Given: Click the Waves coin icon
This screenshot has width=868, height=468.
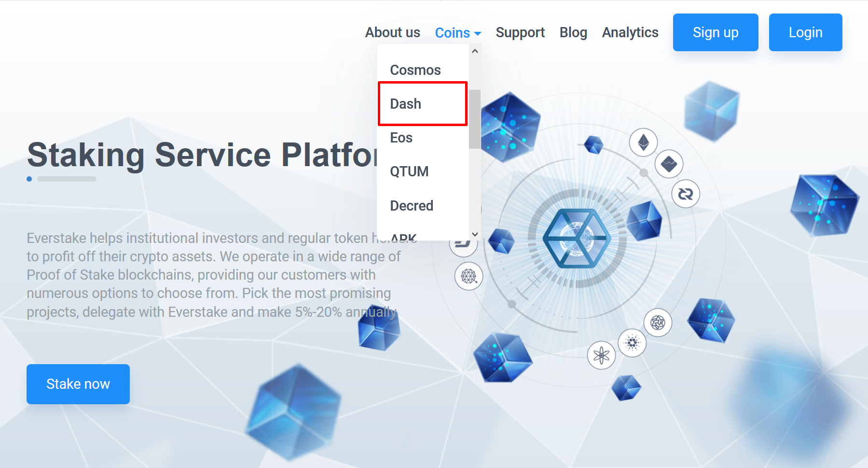Looking at the screenshot, I should point(669,164).
